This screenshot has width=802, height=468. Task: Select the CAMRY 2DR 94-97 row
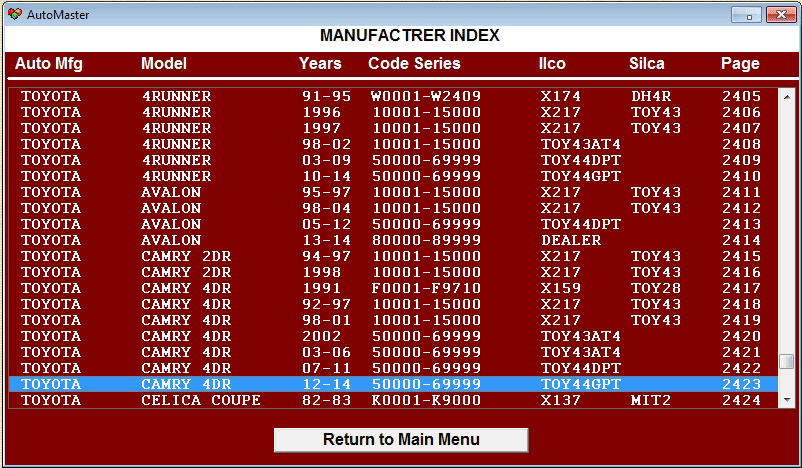(x=393, y=256)
